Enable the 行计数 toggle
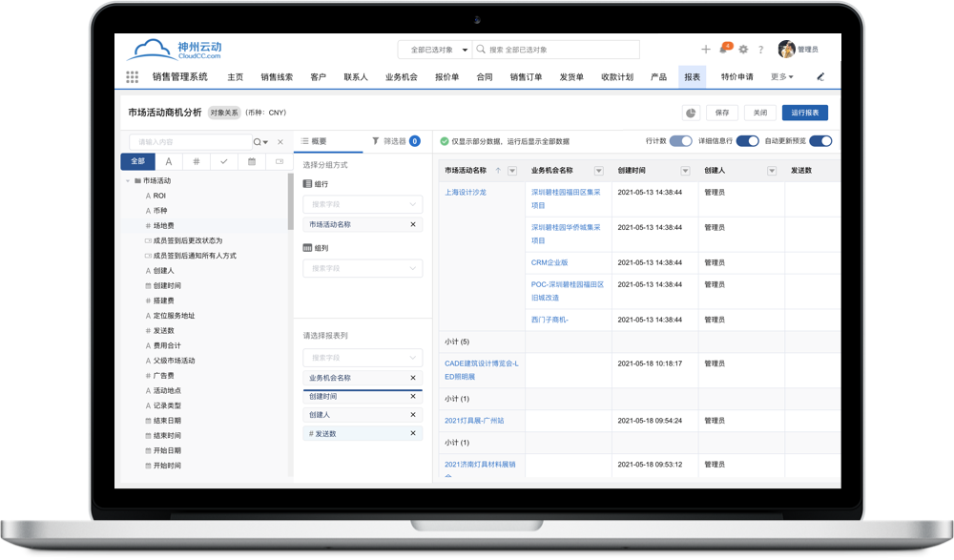This screenshot has height=560, width=954. click(679, 140)
